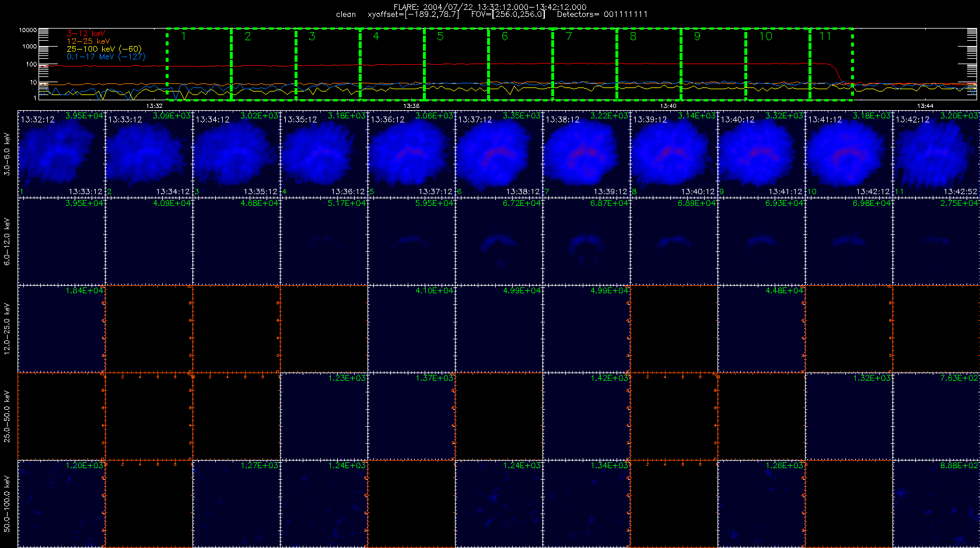Open 6.0-12.0 keV image labeled 6.89E+04
Screen dimensions: 980x548
point(674,241)
